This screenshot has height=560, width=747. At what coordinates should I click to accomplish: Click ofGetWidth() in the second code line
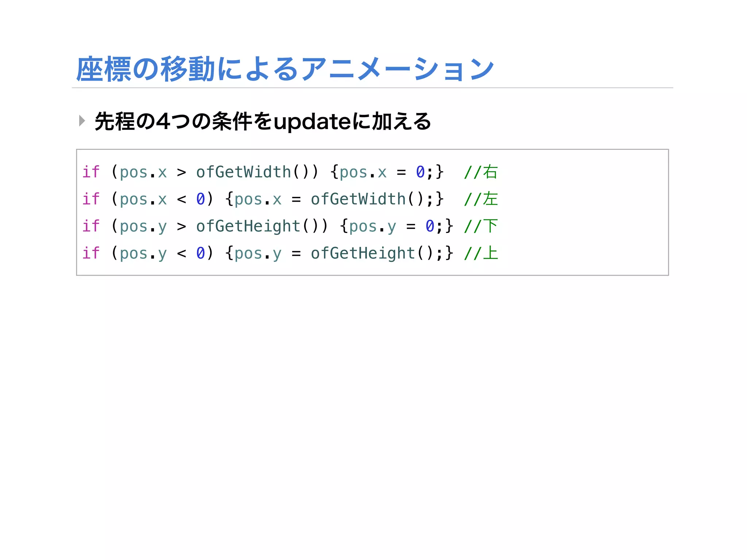click(367, 199)
